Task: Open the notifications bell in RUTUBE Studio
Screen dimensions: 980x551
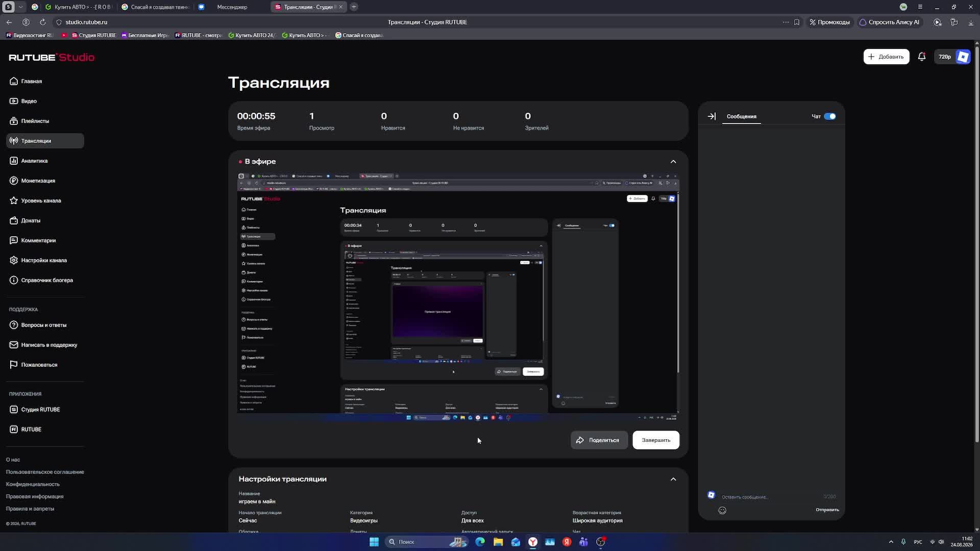Action: 922,57
